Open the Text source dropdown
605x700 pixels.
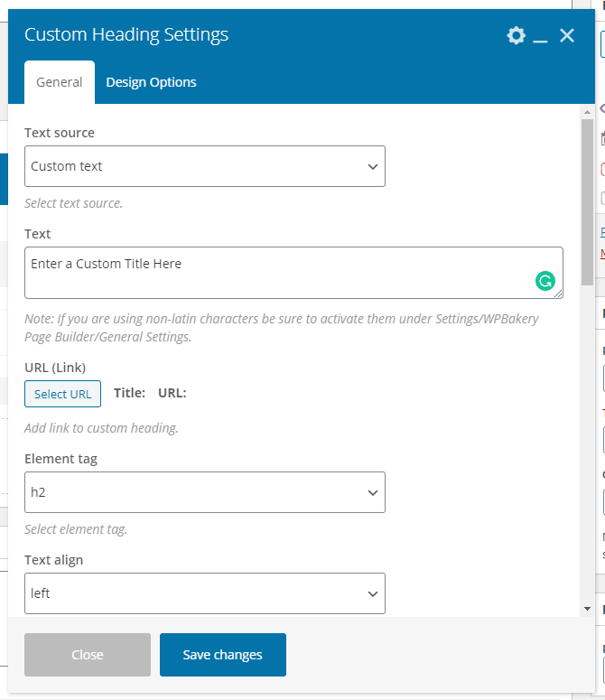click(205, 166)
